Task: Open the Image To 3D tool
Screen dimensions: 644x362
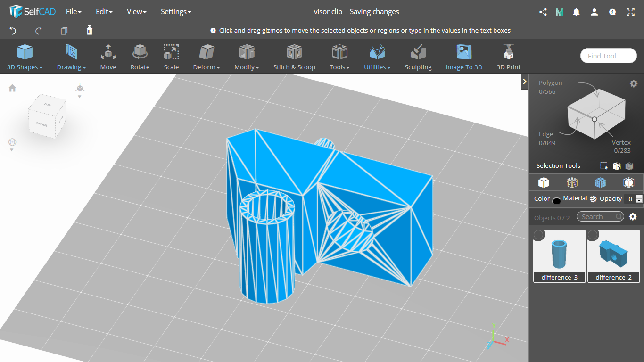Action: point(464,57)
